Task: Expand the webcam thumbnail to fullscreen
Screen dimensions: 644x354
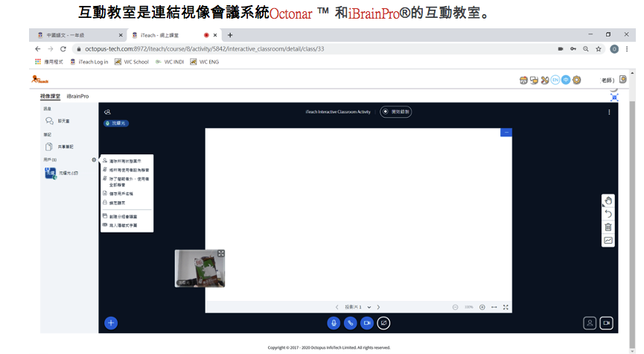Action: [x=221, y=253]
